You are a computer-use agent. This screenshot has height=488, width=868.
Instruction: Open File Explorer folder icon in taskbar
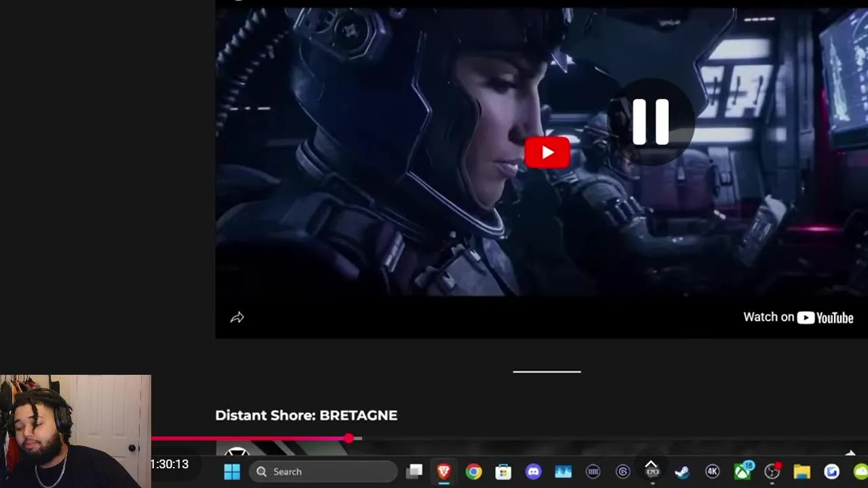coord(802,472)
